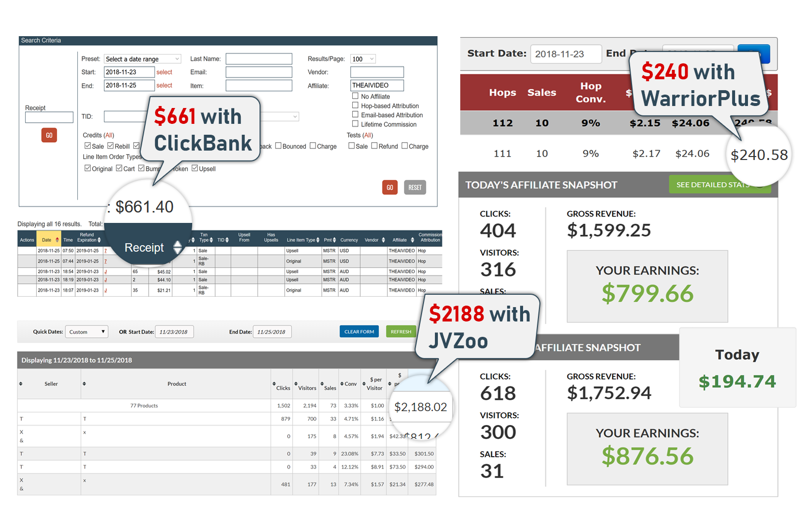The image size is (797, 532).
Task: Sort JVZoo table by Sales arrows
Action: (x=322, y=383)
